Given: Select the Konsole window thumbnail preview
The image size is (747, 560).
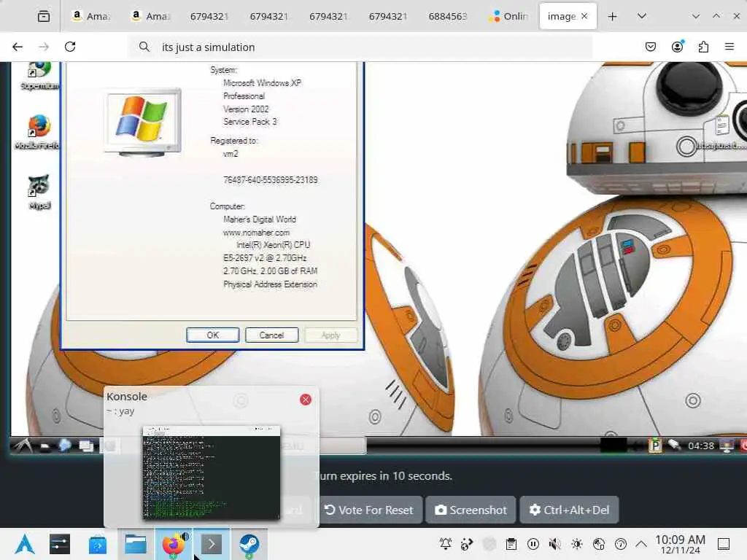Looking at the screenshot, I should (x=211, y=472).
